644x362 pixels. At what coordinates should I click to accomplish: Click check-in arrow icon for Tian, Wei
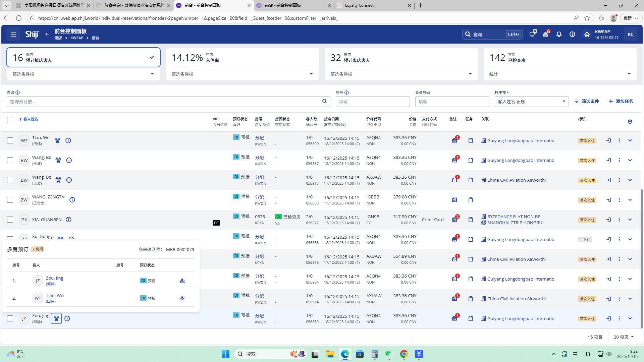click(608, 141)
